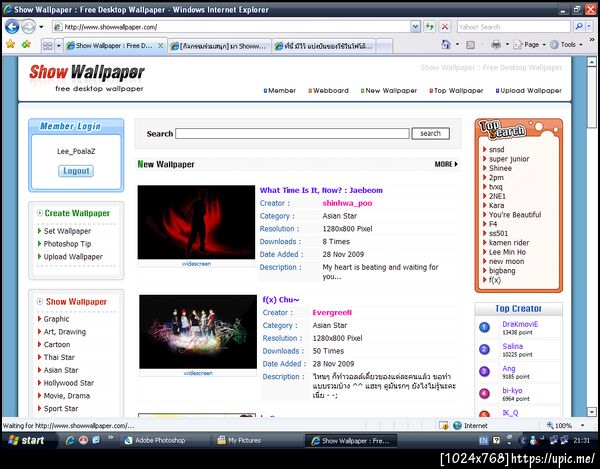Screen dimensions: 600x469
Task: Click the Home icon in command bar
Action: click(446, 44)
